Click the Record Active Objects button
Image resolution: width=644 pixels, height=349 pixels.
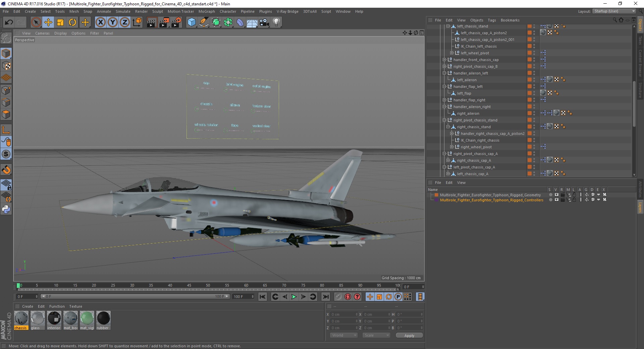(338, 297)
